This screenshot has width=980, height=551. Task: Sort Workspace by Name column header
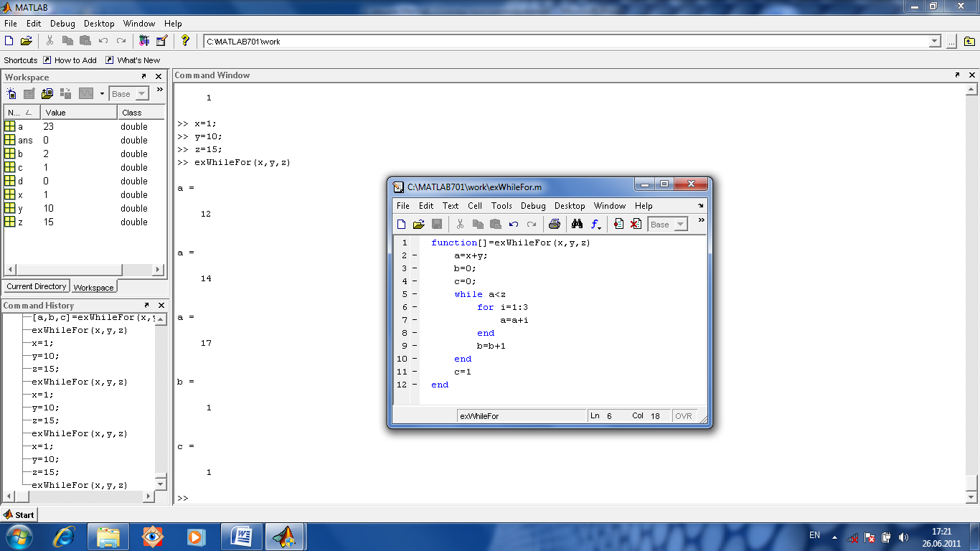(22, 113)
